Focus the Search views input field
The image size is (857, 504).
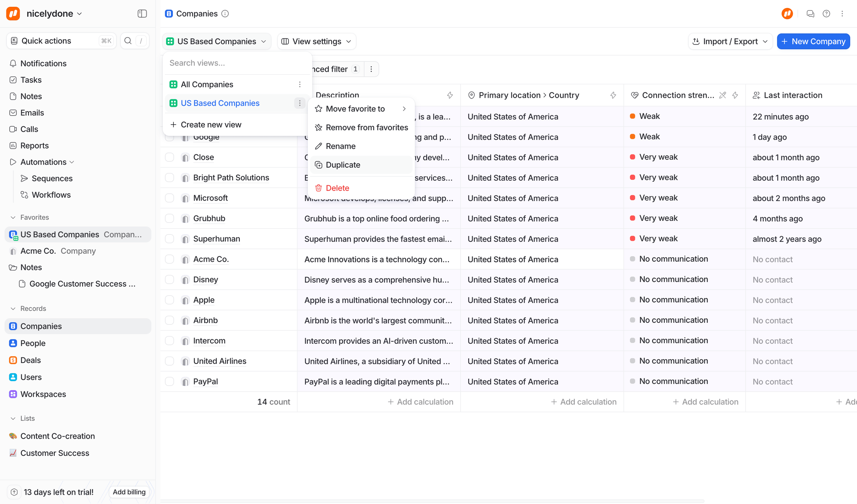click(237, 63)
